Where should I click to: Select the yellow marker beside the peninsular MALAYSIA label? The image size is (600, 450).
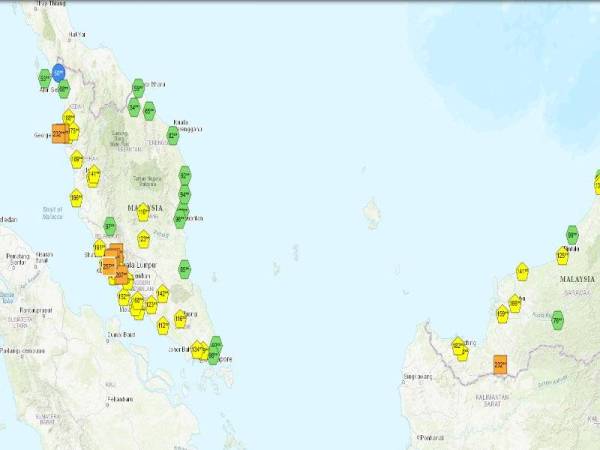143,212
